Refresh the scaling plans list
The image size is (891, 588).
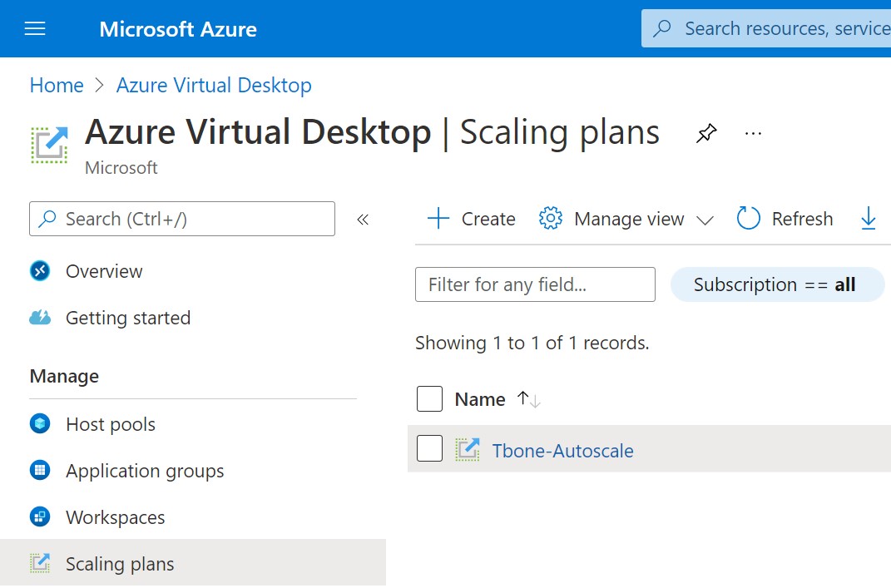[x=785, y=219]
